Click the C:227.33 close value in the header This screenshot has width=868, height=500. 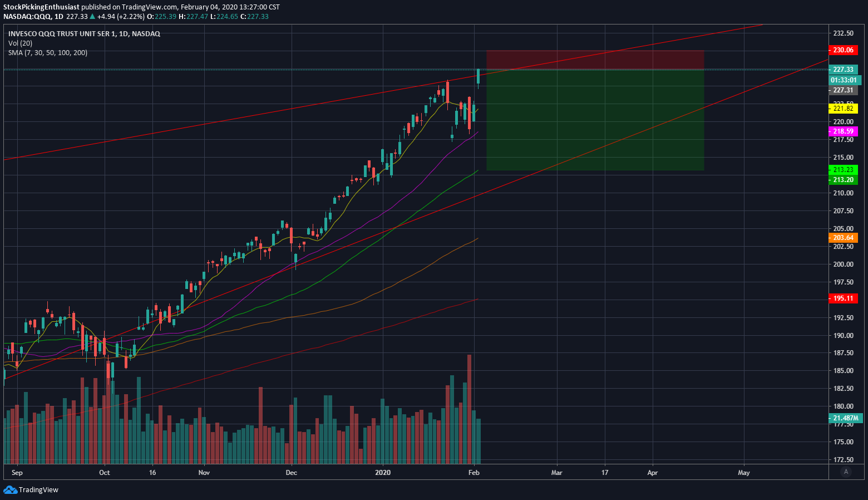254,17
